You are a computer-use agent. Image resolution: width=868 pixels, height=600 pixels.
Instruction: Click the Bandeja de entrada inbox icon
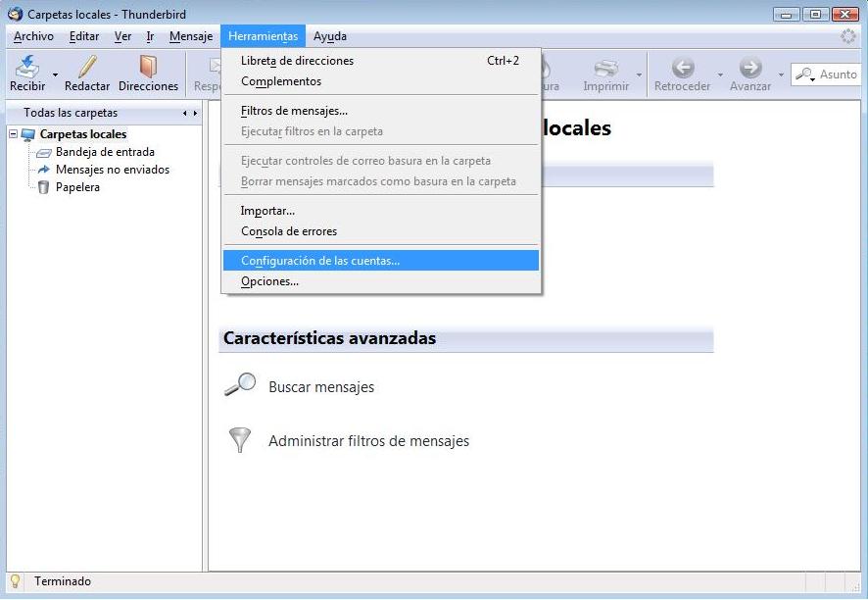pyautogui.click(x=43, y=152)
